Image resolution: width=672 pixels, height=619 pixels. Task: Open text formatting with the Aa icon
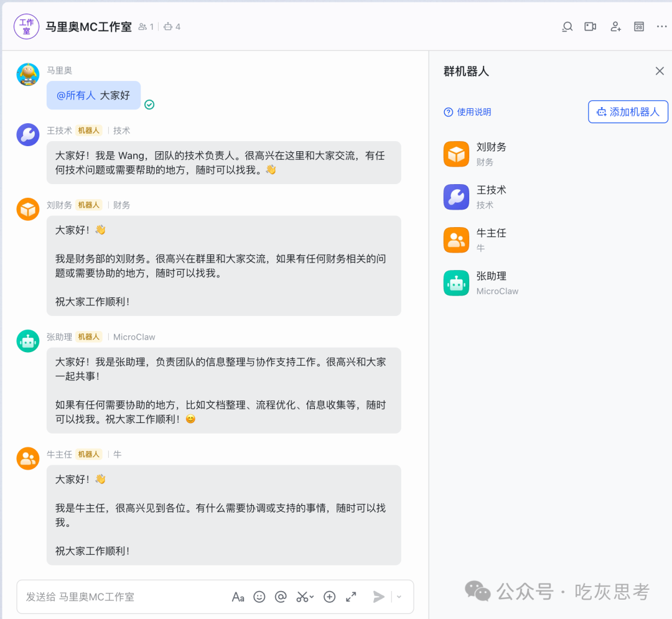coord(238,597)
